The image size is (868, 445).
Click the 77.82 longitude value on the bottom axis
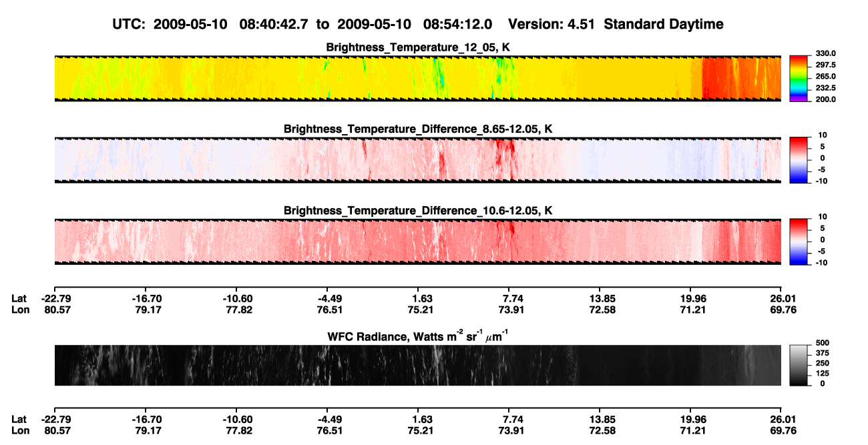point(237,430)
